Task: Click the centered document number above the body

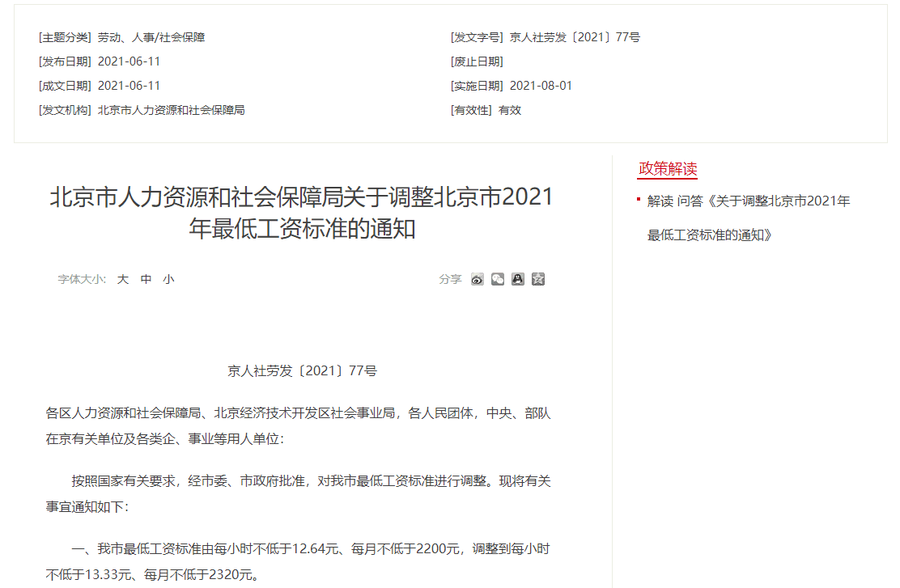Action: pyautogui.click(x=302, y=371)
